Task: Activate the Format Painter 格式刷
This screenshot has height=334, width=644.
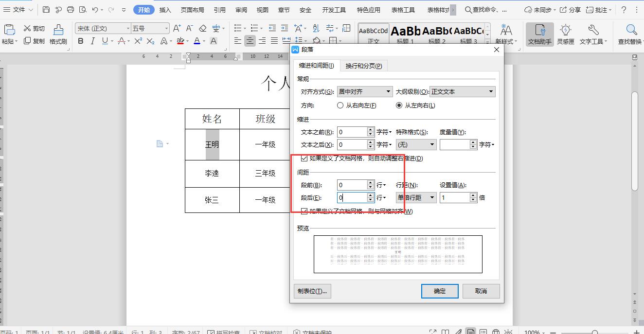Action: pos(58,35)
